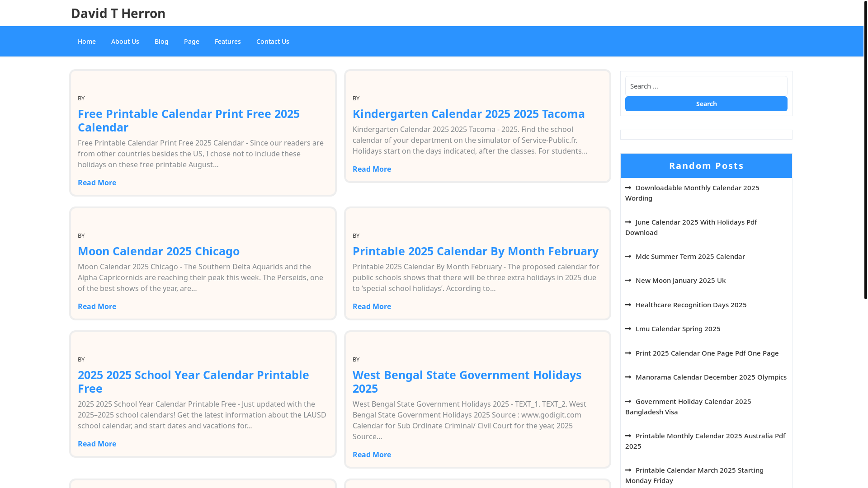The height and width of the screenshot is (488, 868).
Task: Click arrow icon beside Government Holiday Calendar
Action: click(x=628, y=402)
